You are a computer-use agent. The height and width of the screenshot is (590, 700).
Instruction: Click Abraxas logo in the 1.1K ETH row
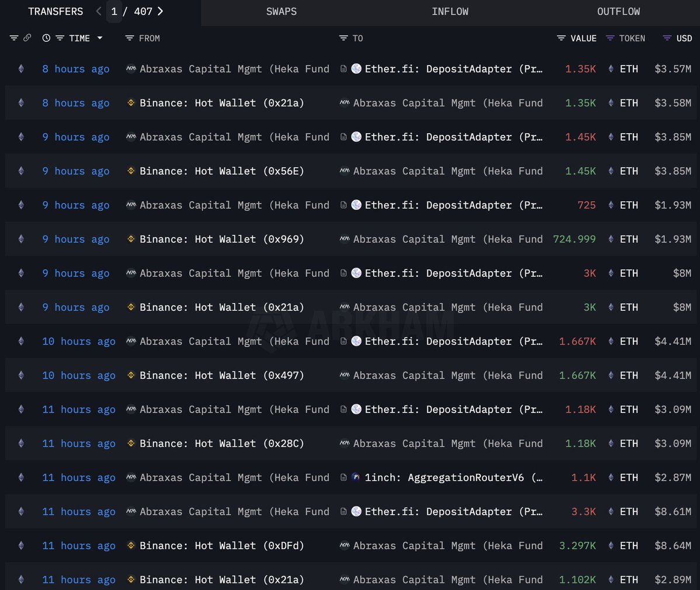tap(131, 477)
